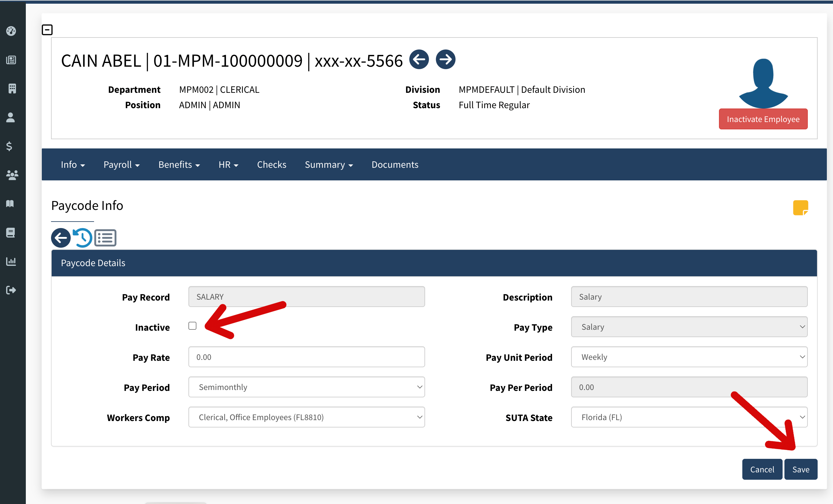Viewport: 833px width, 504px height.
Task: Open the yellow sticky note icon
Action: point(800,207)
